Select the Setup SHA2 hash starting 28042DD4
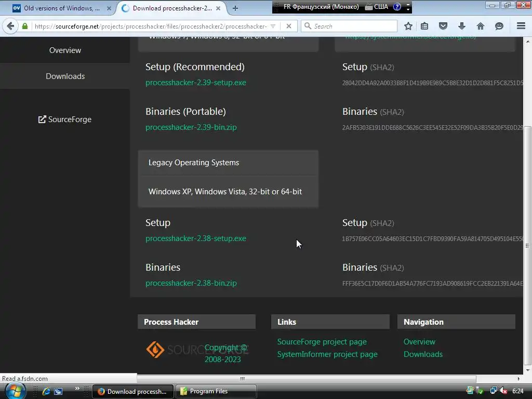The height and width of the screenshot is (399, 532). pos(433,83)
